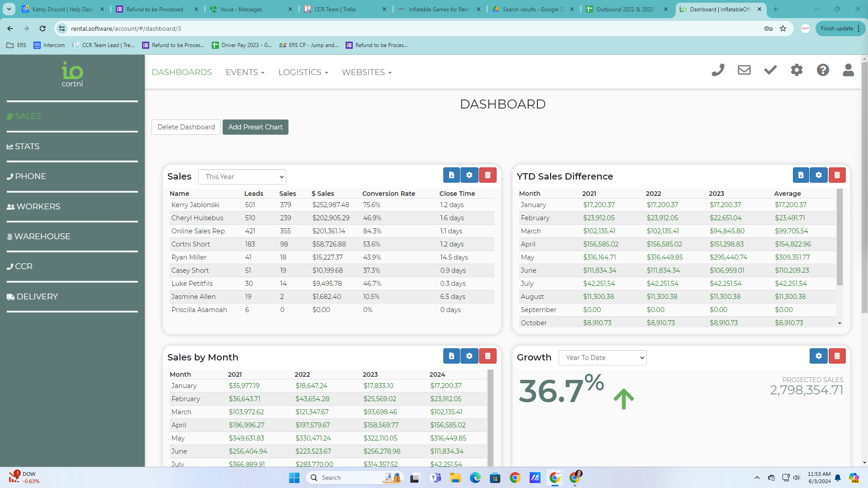
Task: Click the help question mark icon
Action: pyautogui.click(x=823, y=70)
